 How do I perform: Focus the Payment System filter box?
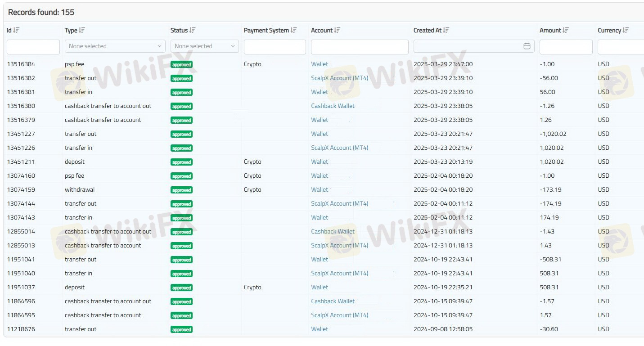tap(275, 47)
